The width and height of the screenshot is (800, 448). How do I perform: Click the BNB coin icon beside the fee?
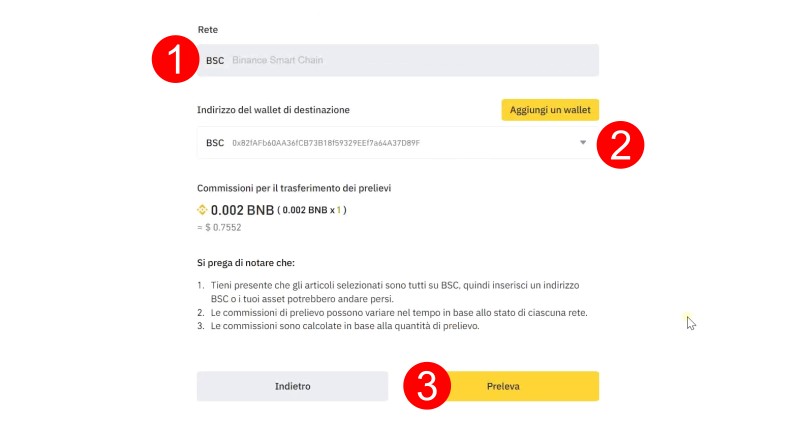201,210
